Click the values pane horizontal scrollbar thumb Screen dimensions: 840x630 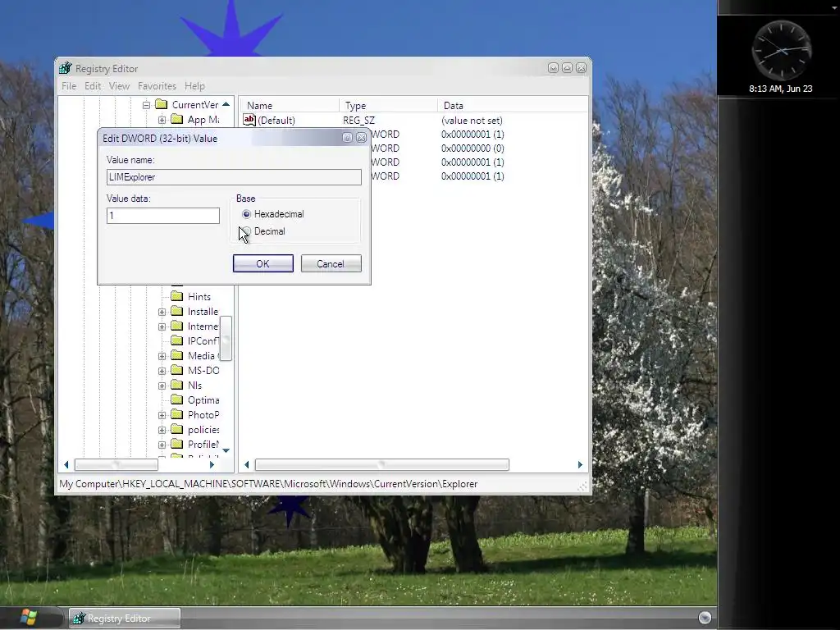coord(382,464)
